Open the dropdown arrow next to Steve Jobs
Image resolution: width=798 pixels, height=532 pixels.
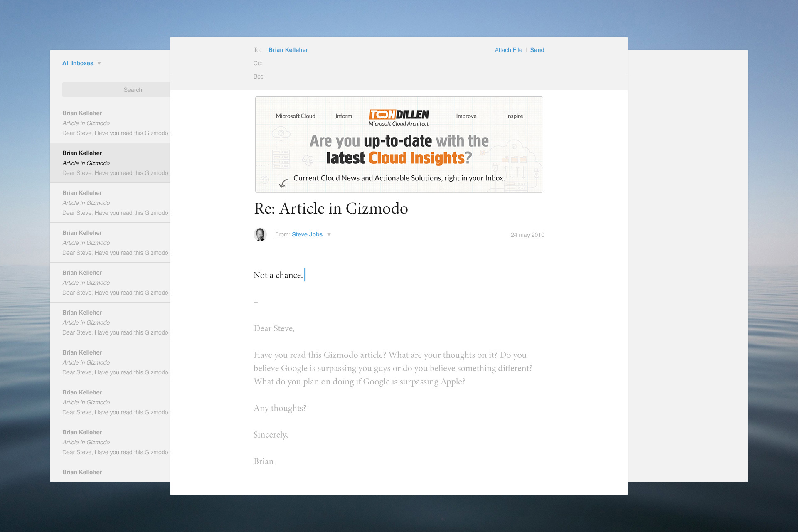tap(329, 234)
